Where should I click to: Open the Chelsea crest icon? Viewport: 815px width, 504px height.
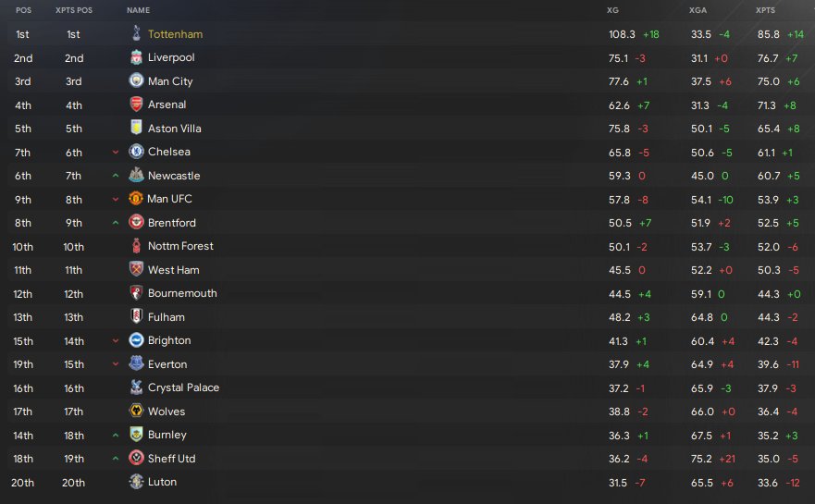136,152
